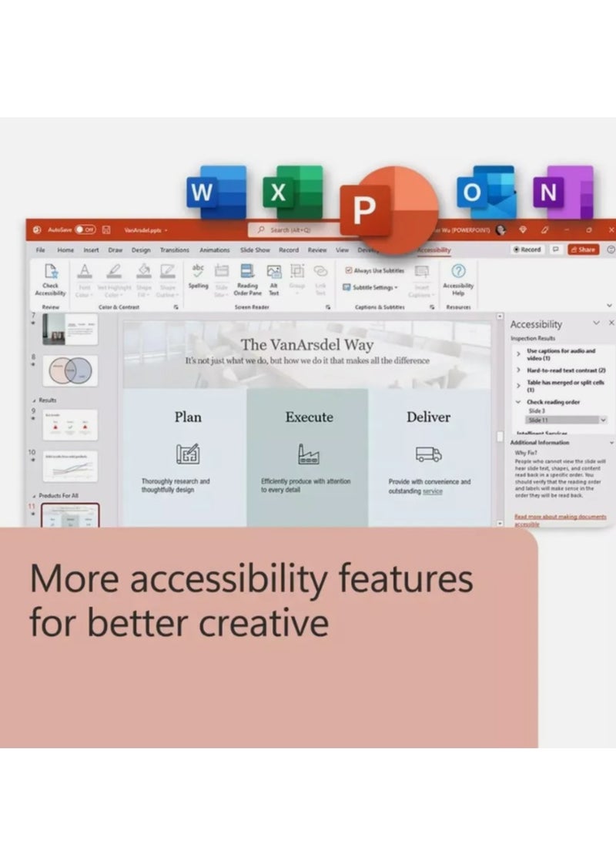Open the File menu
This screenshot has width=616, height=844.
40,250
